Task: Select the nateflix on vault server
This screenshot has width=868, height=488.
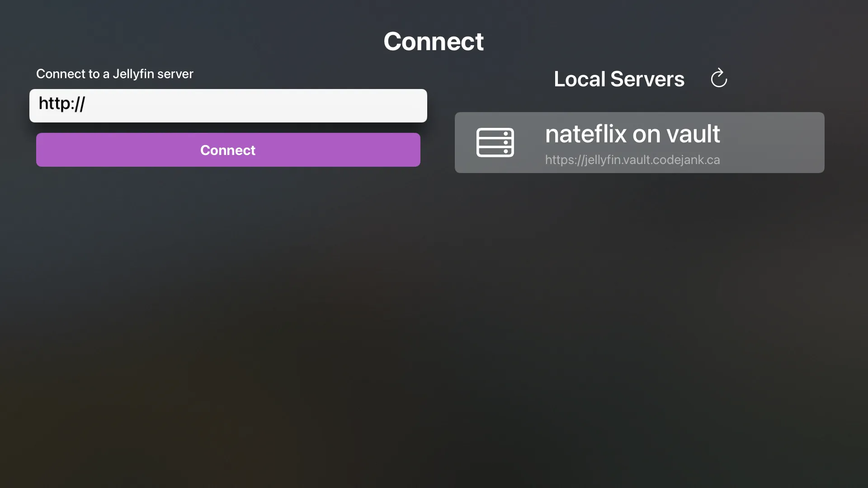Action: click(x=640, y=142)
